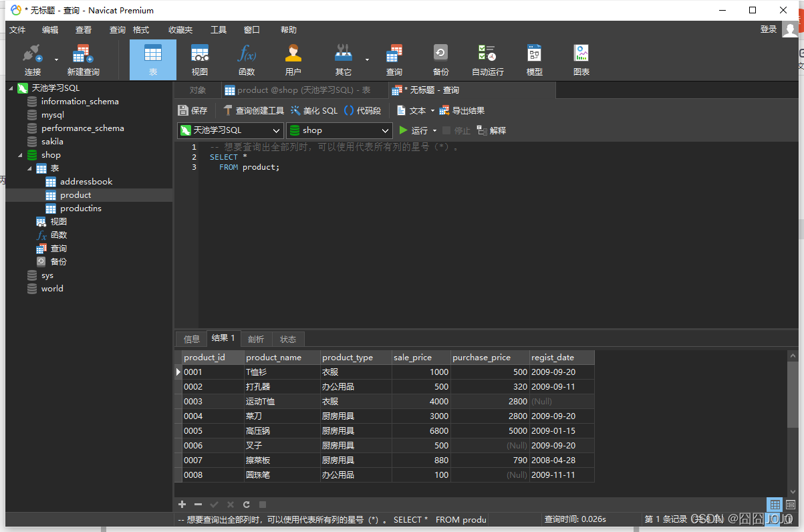
Task: Open the connection dropdown 天池学习SQL
Action: [x=231, y=130]
